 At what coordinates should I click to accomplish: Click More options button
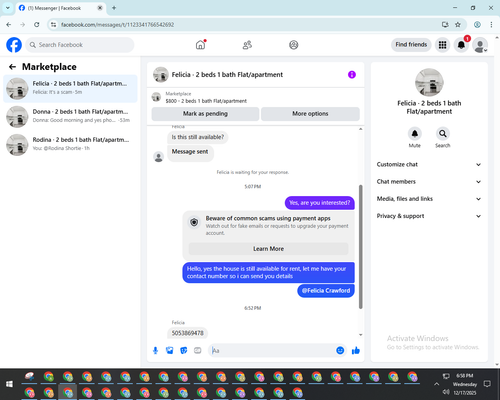pyautogui.click(x=310, y=114)
